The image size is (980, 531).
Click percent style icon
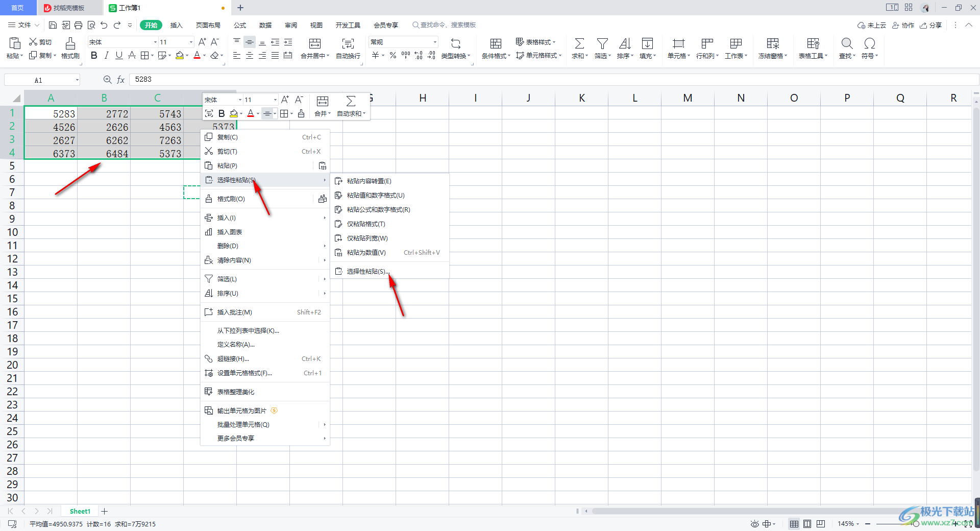coord(393,56)
